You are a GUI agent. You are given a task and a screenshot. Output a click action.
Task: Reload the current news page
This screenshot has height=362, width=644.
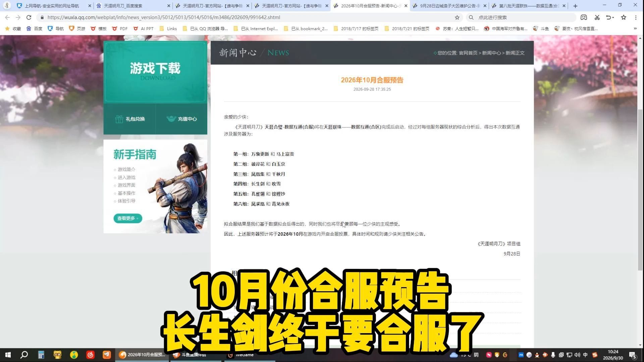[x=29, y=17]
